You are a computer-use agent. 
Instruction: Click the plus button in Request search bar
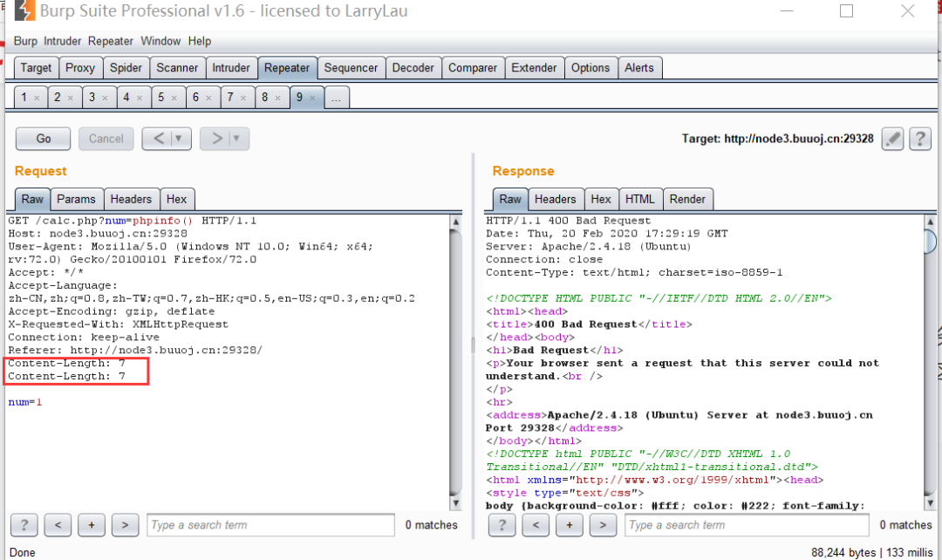[92, 525]
